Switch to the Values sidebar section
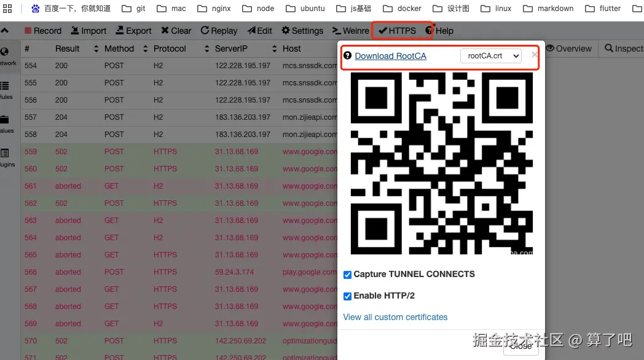This screenshot has height=360, width=644. 6,124
